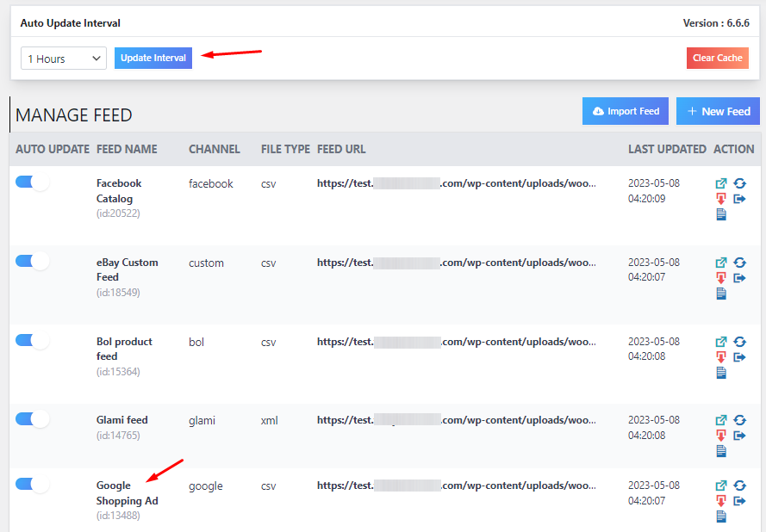Click the Google Shopping Ad feed name
Image resolution: width=766 pixels, height=532 pixels.
(127, 493)
